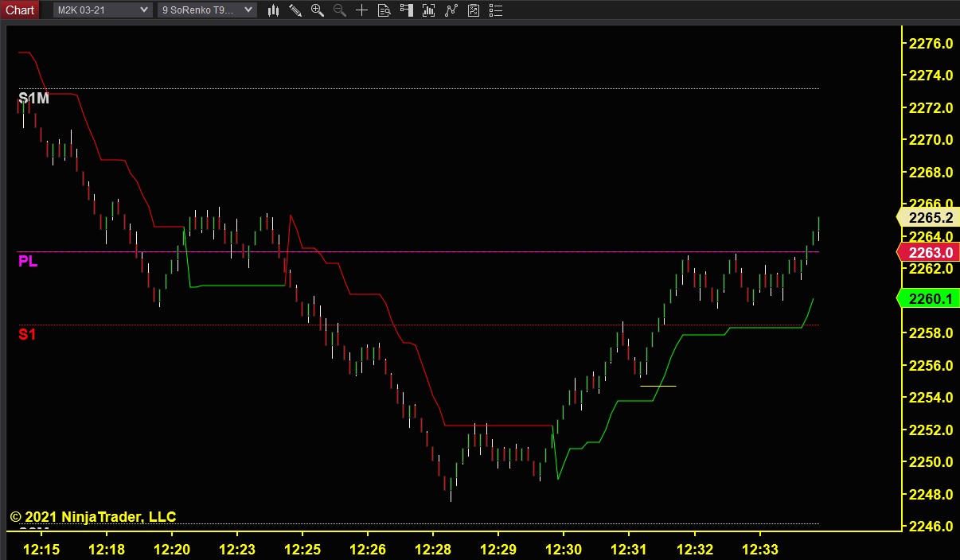Click the 2258.0 price axis label
The width and height of the screenshot is (960, 560).
[x=931, y=332]
